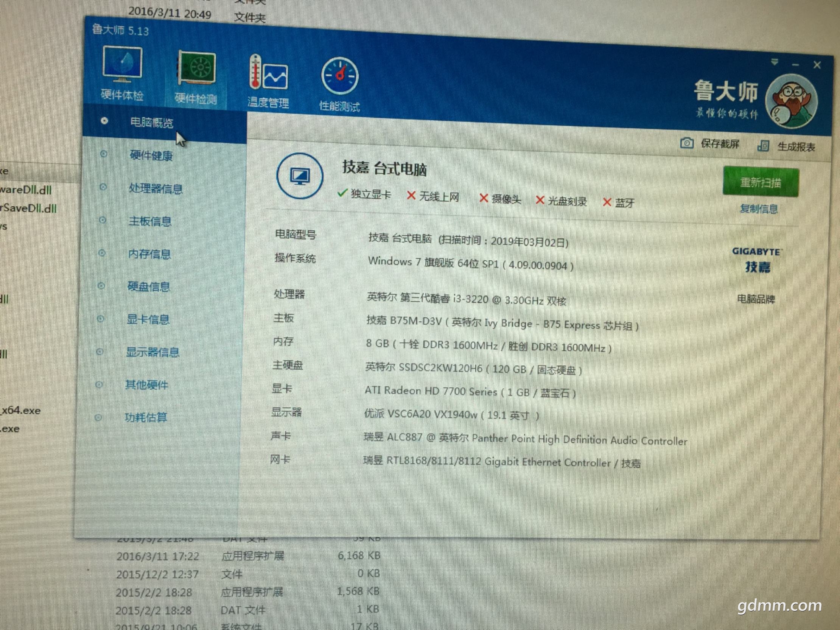Image resolution: width=840 pixels, height=630 pixels.
Task: Minimize the 鲁大师 window
Action: [795, 65]
